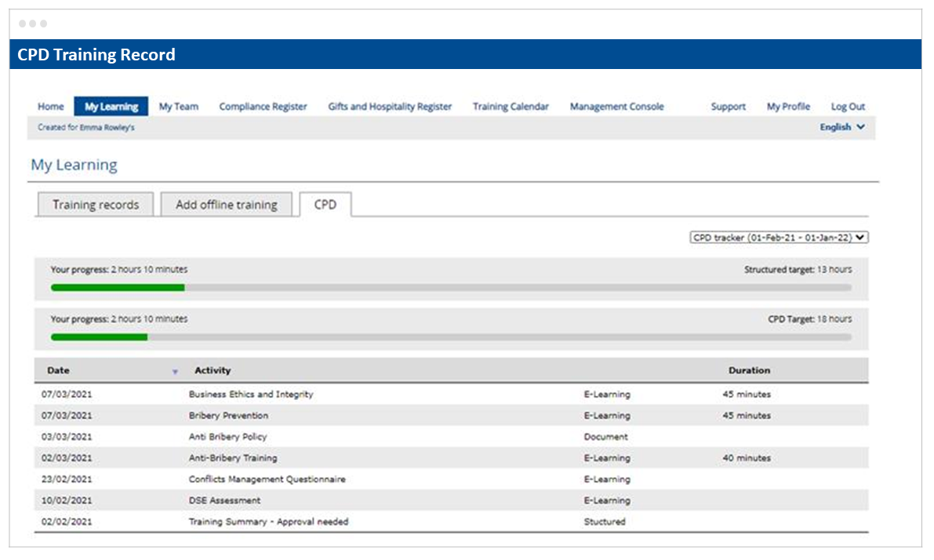The image size is (934, 560).
Task: Select the My Learning menu item
Action: tap(111, 107)
